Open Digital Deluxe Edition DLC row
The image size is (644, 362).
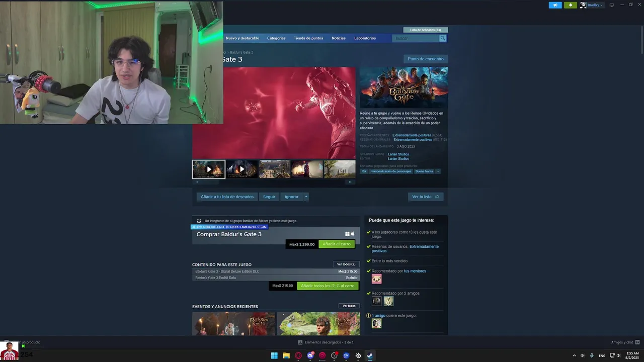pyautogui.click(x=276, y=271)
